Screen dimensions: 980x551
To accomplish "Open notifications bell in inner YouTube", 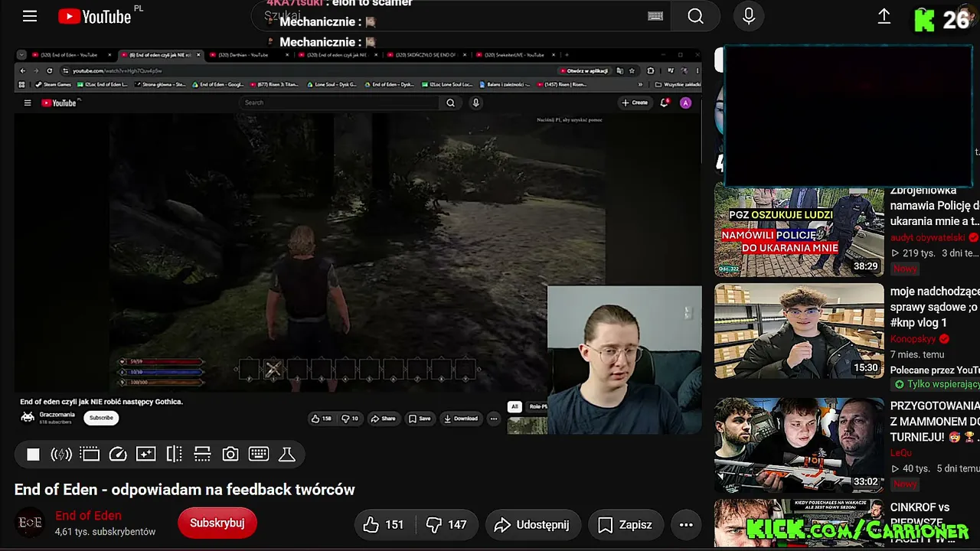I will pos(665,103).
